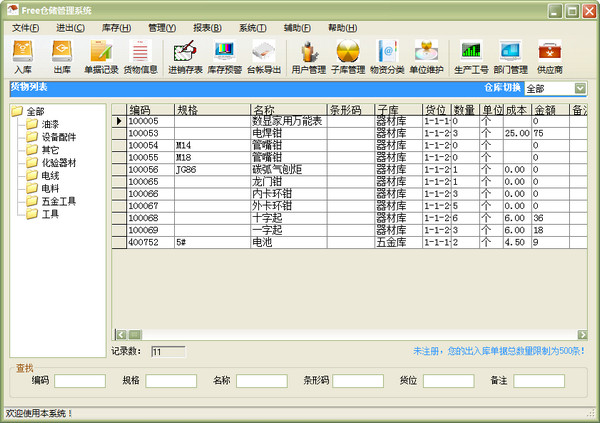This screenshot has width=600, height=423.
Task: Focus the 备注 search field
Action: point(539,381)
